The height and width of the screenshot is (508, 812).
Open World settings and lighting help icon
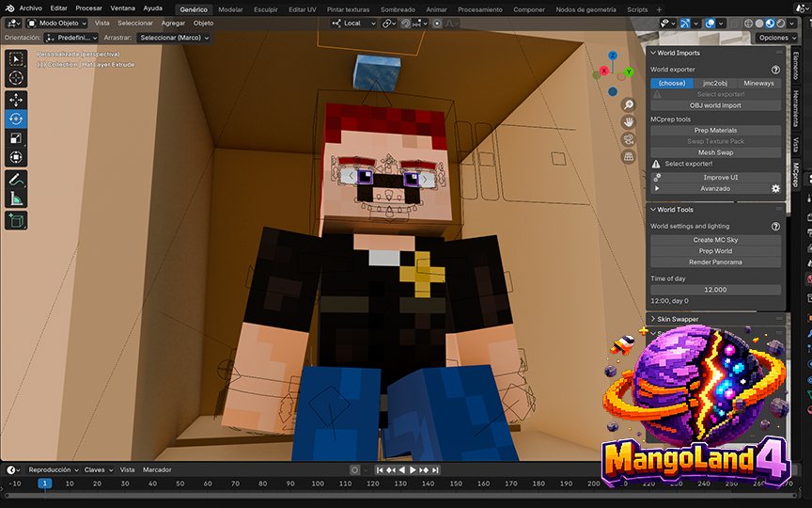point(775,226)
